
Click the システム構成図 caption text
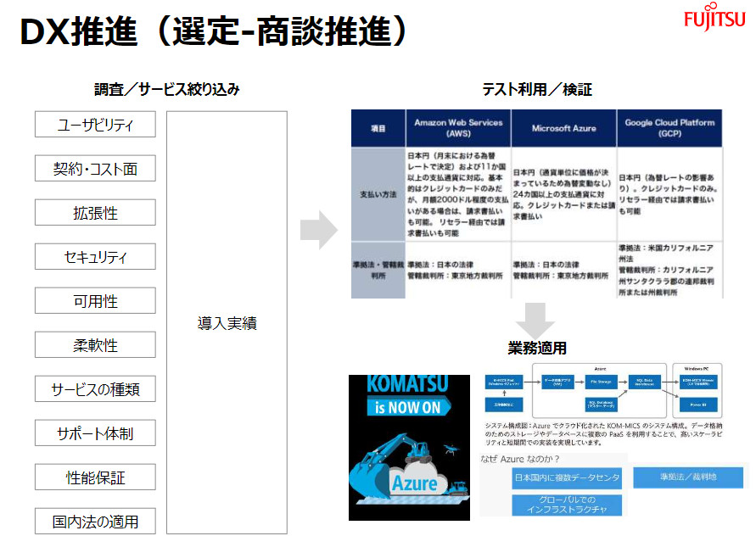tap(603, 434)
